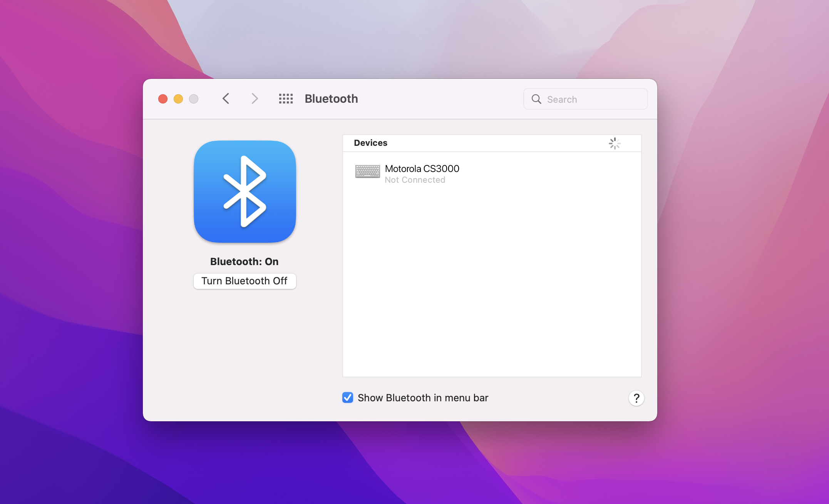This screenshot has height=504, width=829.
Task: Click the "Show Bluetooth in menu bar" label
Action: 423,398
